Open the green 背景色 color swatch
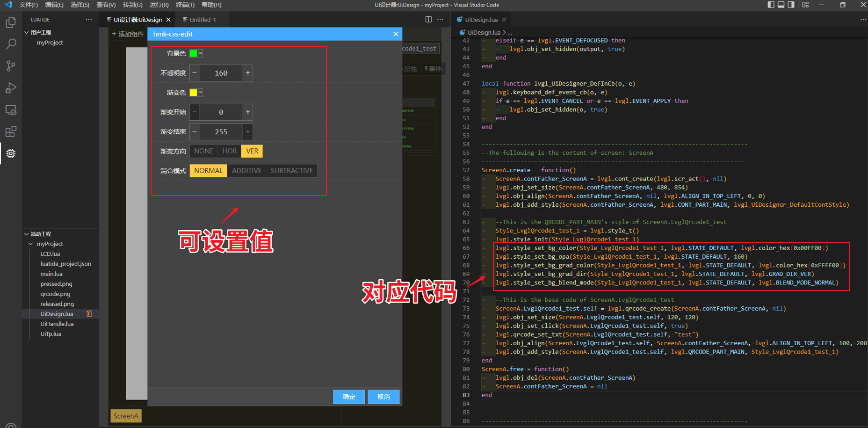The image size is (868, 428). click(x=193, y=53)
